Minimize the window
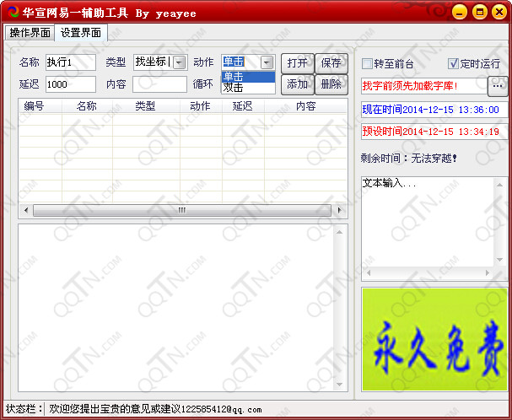This screenshot has width=512, height=420. [x=460, y=13]
